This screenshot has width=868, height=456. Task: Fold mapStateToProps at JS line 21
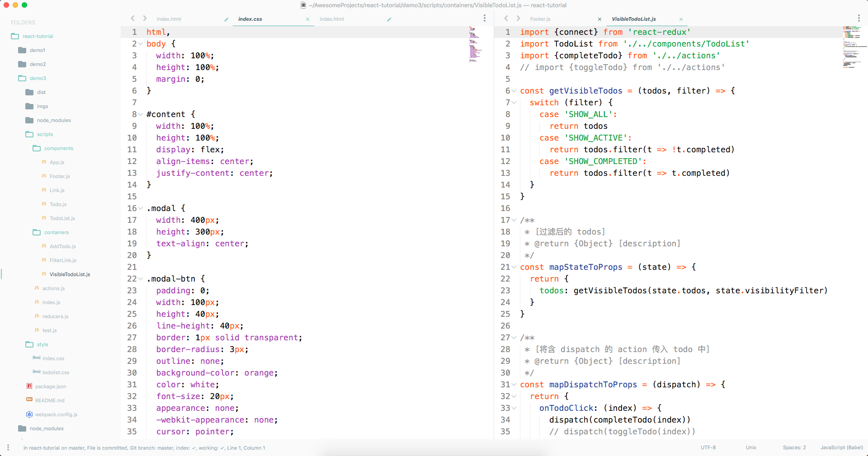point(514,267)
